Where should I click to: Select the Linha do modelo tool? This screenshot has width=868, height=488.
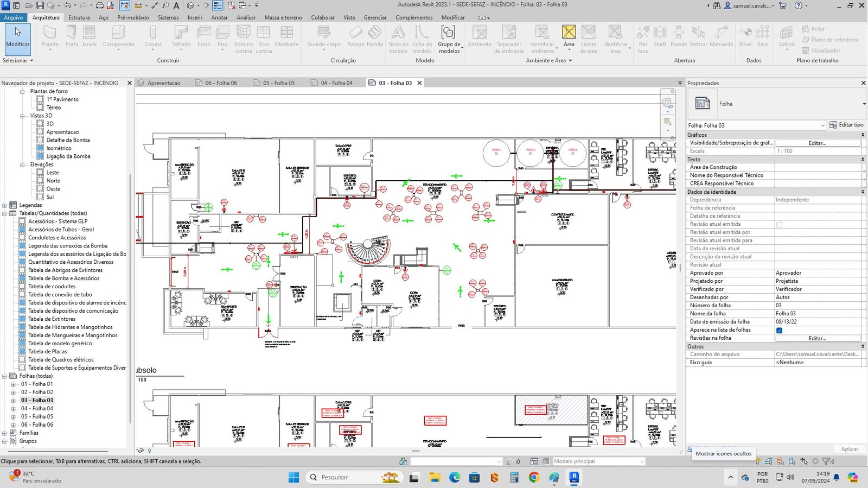click(x=422, y=39)
